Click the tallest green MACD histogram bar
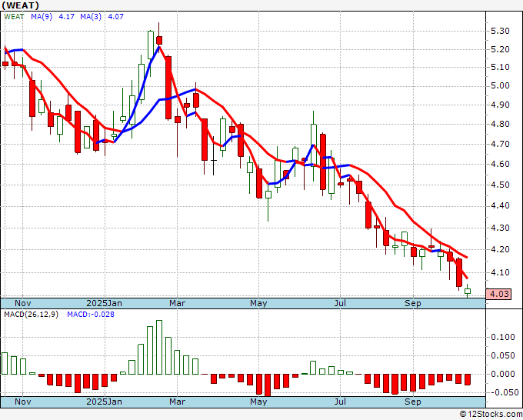 (x=159, y=347)
